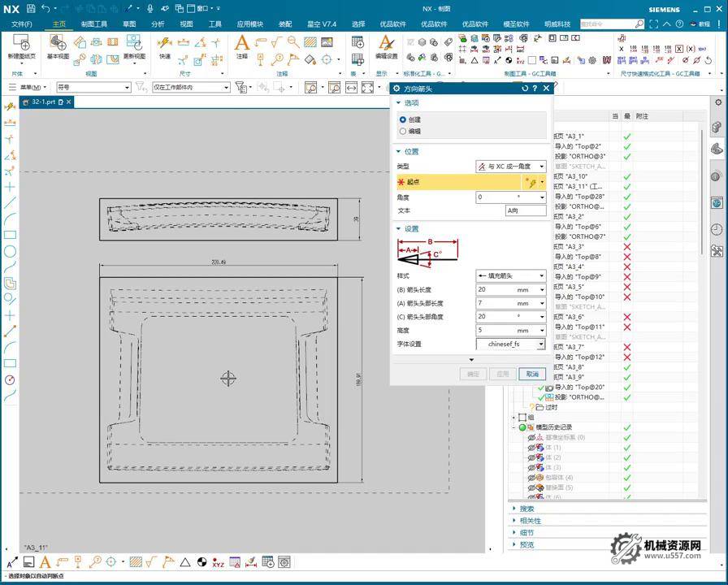The image size is (728, 585).
Task: Click the ? help button on 方向箭头 dialog
Action: [x=535, y=89]
